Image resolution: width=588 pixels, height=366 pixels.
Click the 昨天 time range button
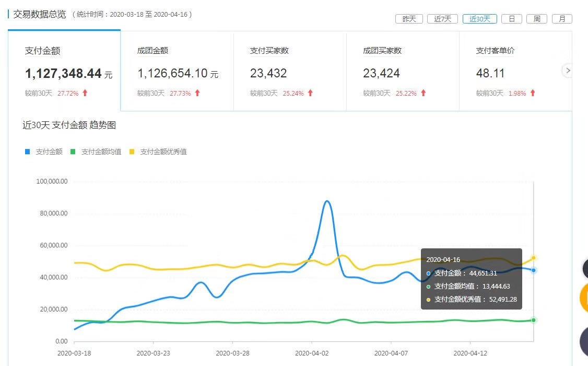pyautogui.click(x=409, y=19)
